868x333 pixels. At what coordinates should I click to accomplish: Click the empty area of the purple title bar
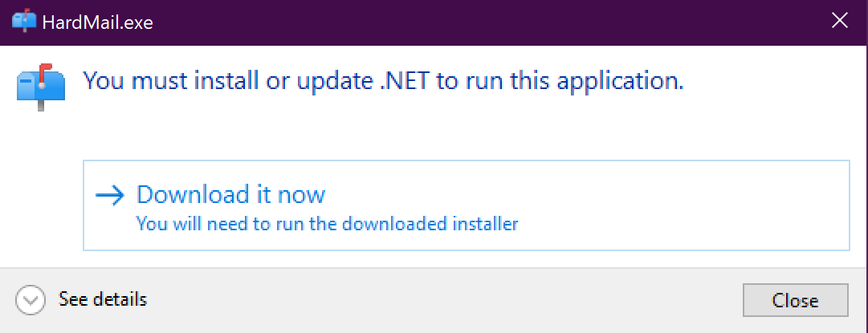pos(482,21)
